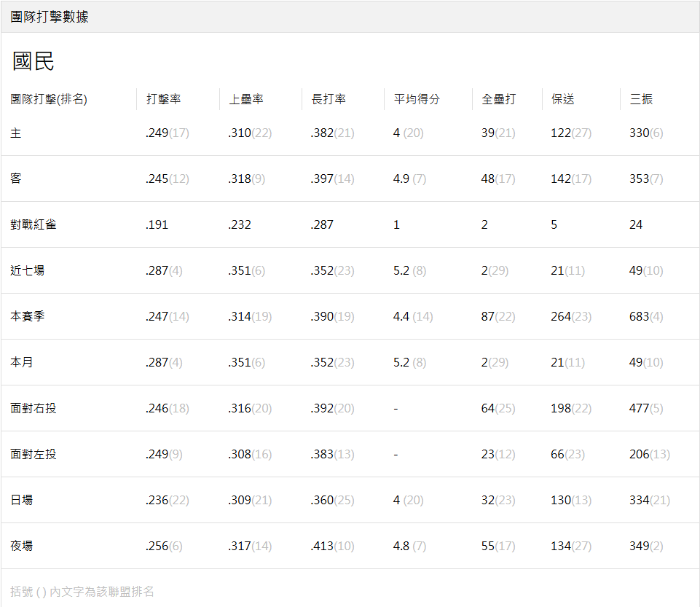Viewport: 700px width, 607px height.
Task: Click walks value 122(27) in 主 row
Action: pos(571,133)
